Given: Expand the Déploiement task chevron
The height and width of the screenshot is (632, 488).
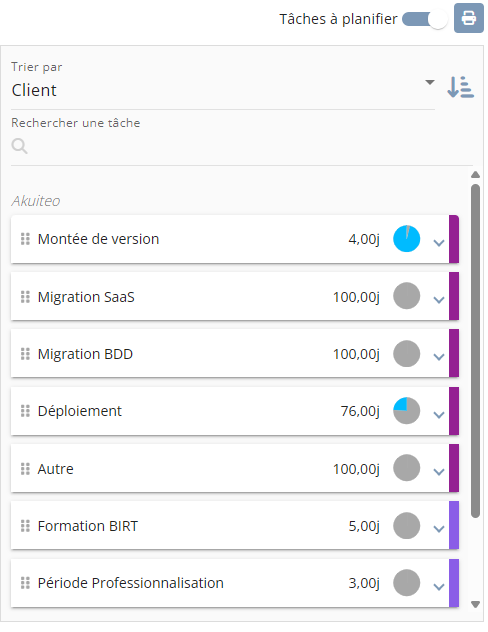Looking at the screenshot, I should point(438,414).
